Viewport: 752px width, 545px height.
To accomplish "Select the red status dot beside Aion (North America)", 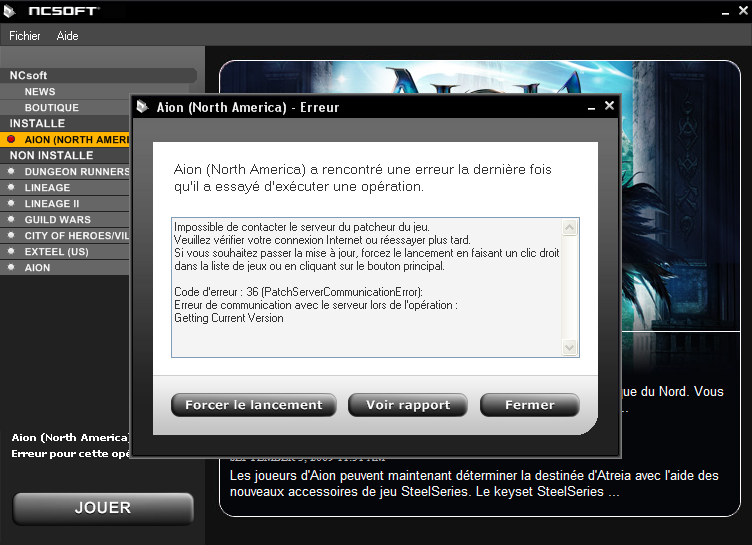I will tap(11, 139).
